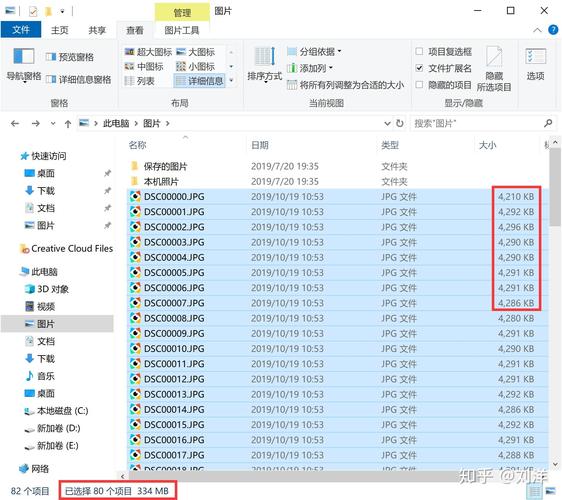Image resolution: width=562 pixels, height=500 pixels.
Task: Click Size all columns to fit
Action: click(346, 85)
